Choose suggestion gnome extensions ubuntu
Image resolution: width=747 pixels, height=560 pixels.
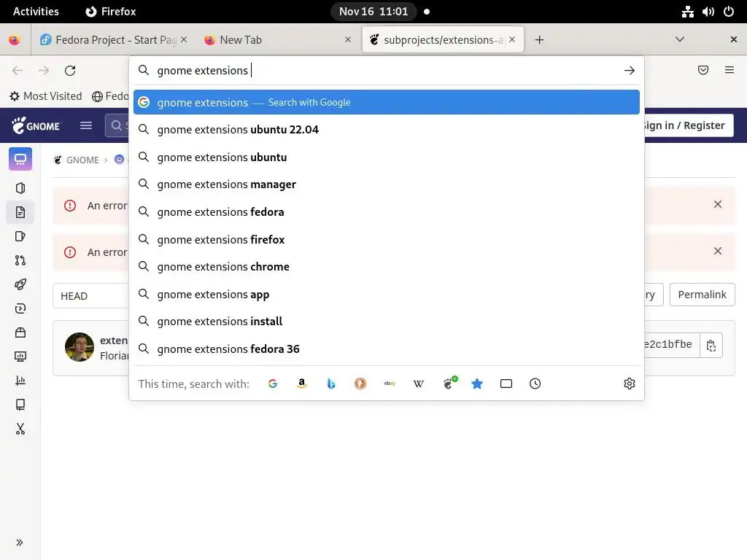(x=387, y=157)
